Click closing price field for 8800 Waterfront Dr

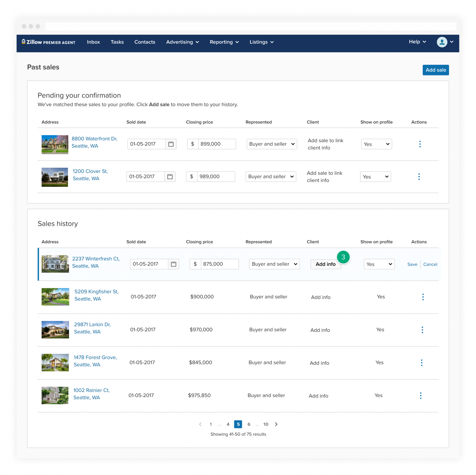coord(217,144)
